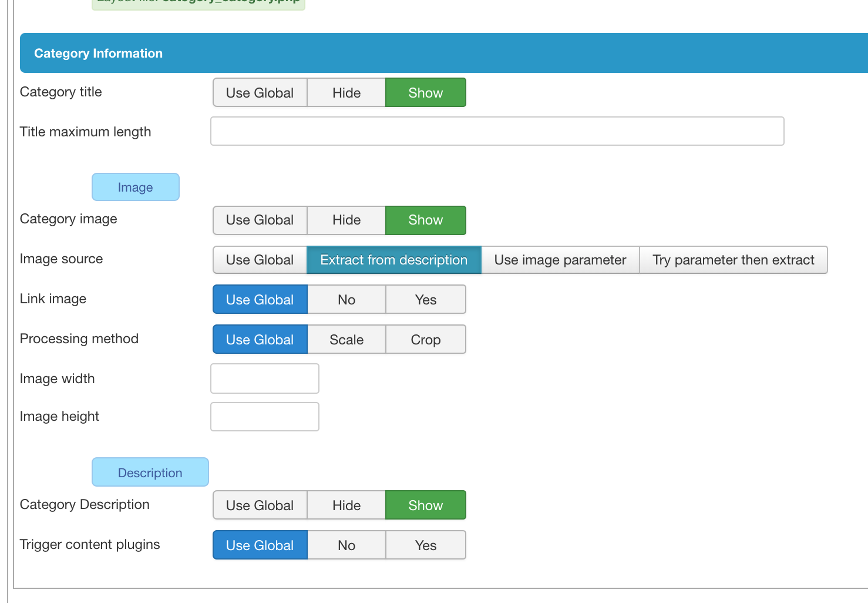
Task: Set Category image to Hide
Action: click(346, 220)
